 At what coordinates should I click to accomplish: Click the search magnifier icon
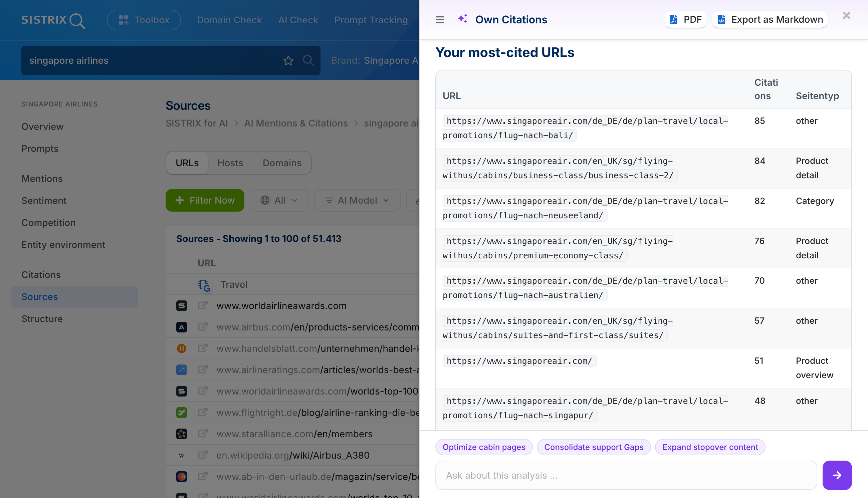coord(308,60)
